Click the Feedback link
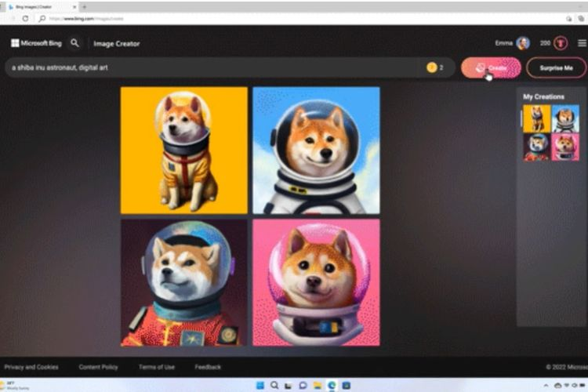The width and height of the screenshot is (588, 392). 208,367
